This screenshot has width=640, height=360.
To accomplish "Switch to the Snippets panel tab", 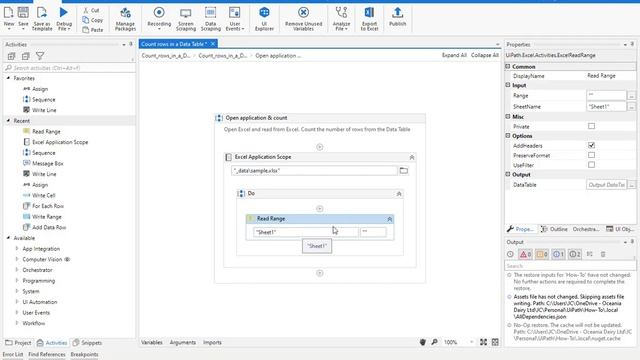I will click(87, 343).
